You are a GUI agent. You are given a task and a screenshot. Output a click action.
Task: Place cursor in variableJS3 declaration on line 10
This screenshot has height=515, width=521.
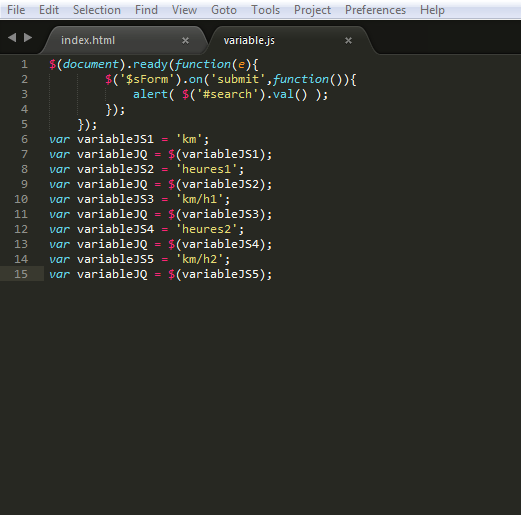tap(115, 199)
